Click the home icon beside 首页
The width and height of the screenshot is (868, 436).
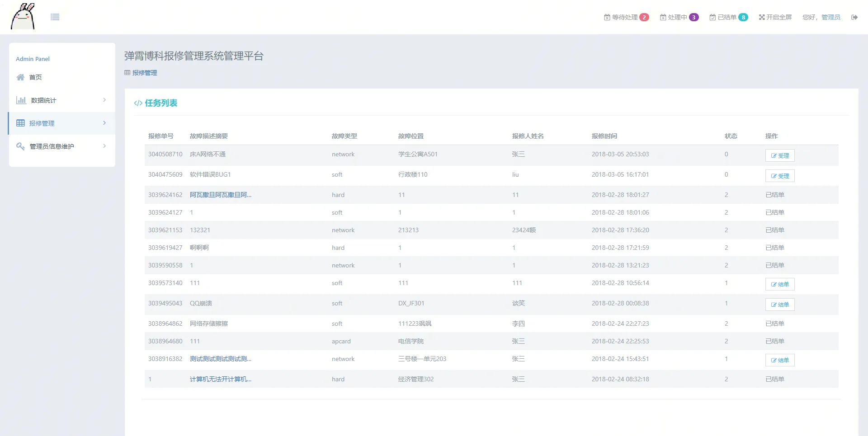click(x=20, y=77)
